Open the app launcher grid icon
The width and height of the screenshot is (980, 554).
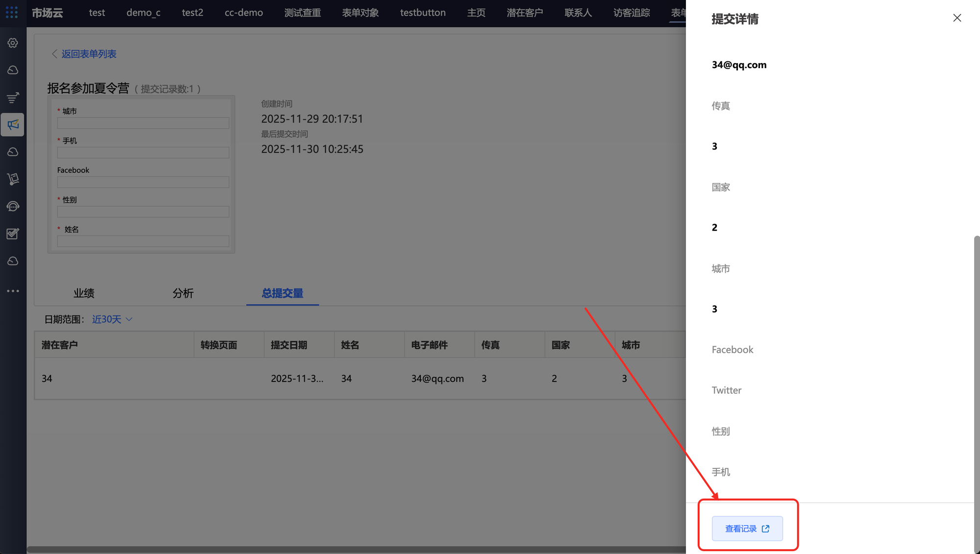pos(12,12)
